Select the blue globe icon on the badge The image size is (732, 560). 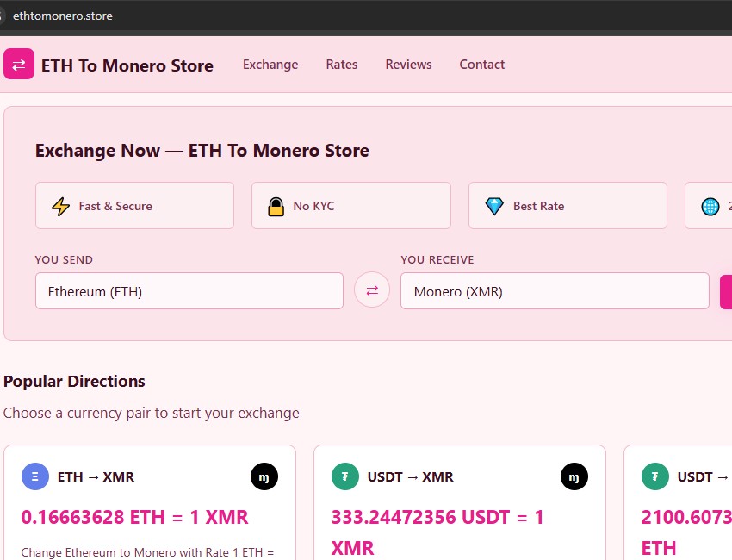(709, 206)
